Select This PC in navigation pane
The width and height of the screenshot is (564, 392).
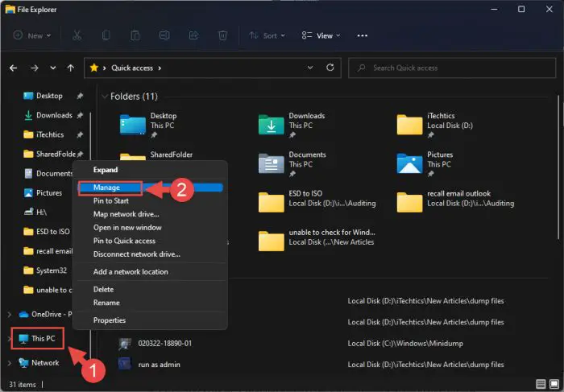click(44, 338)
